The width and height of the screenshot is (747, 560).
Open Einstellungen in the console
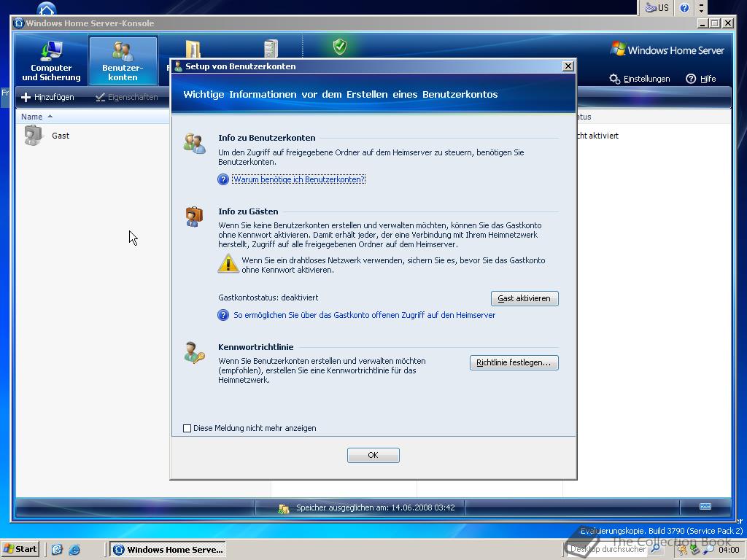pos(646,79)
